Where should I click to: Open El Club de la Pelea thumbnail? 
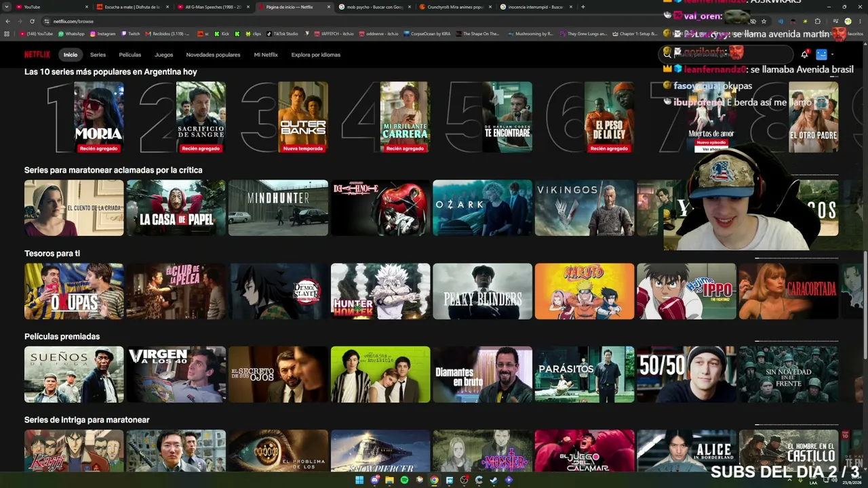(x=176, y=291)
